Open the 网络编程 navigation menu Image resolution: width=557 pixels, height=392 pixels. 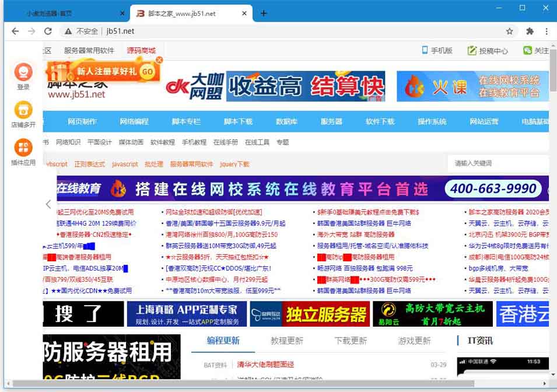[134, 121]
